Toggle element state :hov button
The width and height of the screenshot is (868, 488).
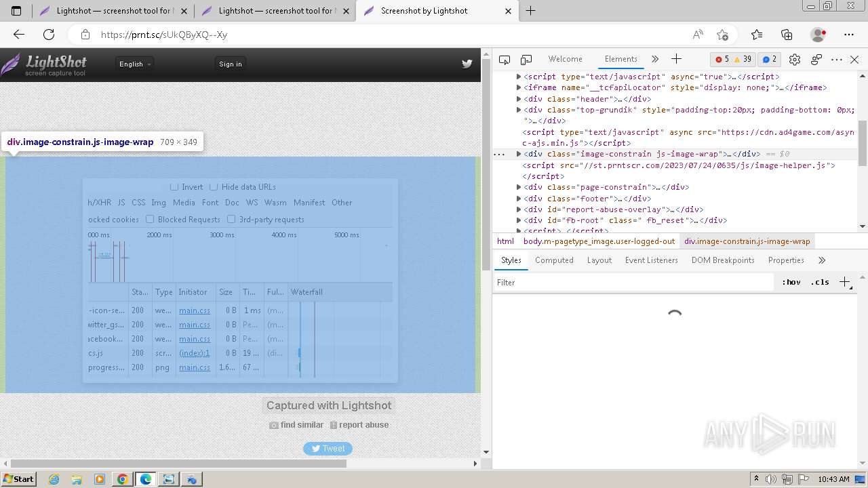[x=791, y=282]
